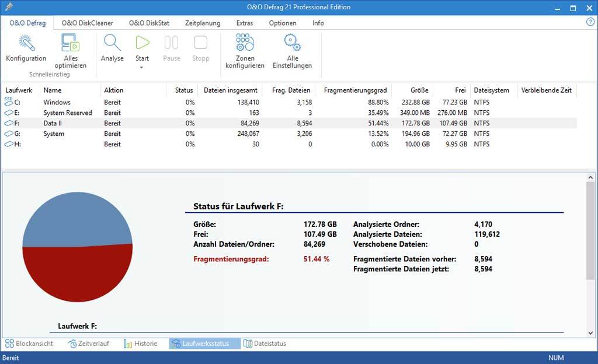This screenshot has width=598, height=364.
Task: Open the Info tab
Action: 318,23
